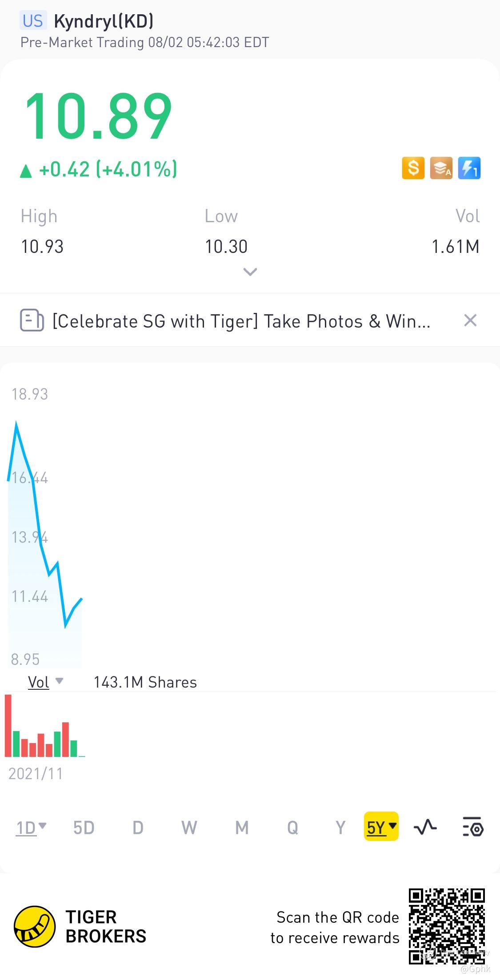Select the W weekly chart tab
This screenshot has width=500, height=980.
coord(189,828)
